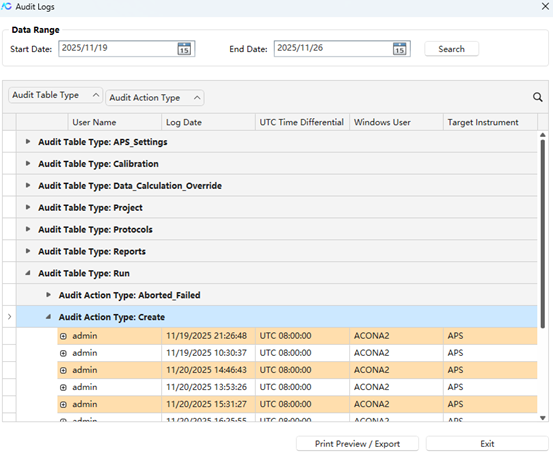Select the Audit Table Type: Reports row
The image size is (553, 457).
coord(276,251)
